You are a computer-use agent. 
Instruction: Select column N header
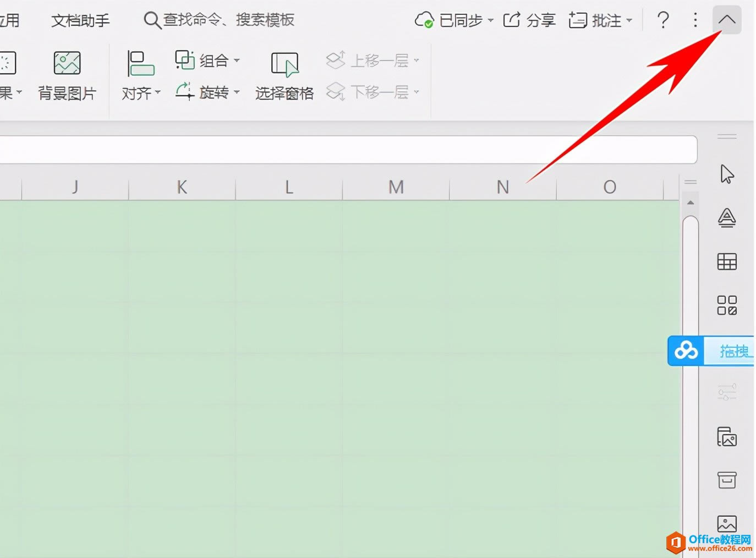point(503,187)
